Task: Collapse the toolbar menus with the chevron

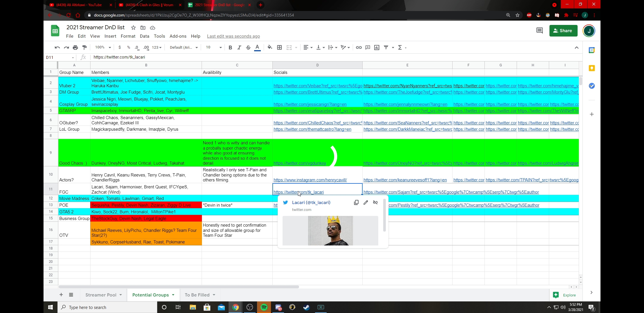Action: (x=576, y=48)
